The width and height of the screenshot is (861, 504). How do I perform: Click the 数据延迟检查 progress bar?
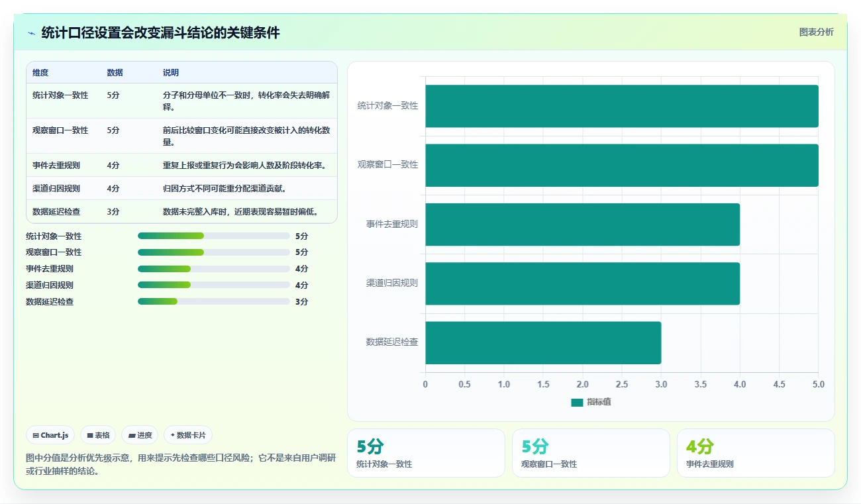pos(214,302)
